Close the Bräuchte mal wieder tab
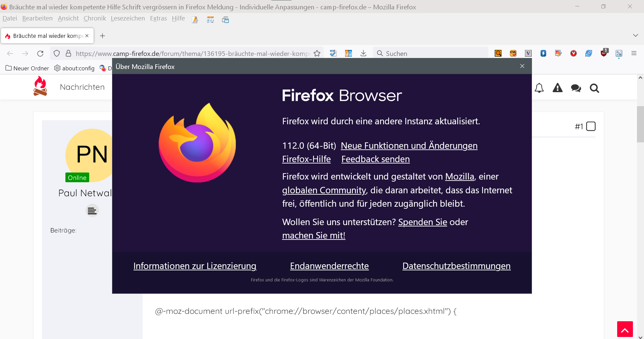The width and height of the screenshot is (644, 339). [87, 36]
